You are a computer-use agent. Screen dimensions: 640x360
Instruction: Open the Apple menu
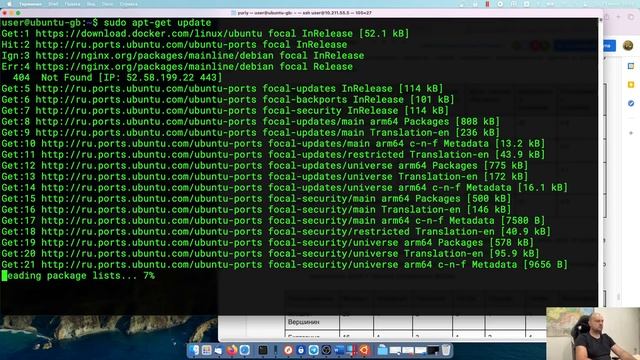[x=9, y=4]
